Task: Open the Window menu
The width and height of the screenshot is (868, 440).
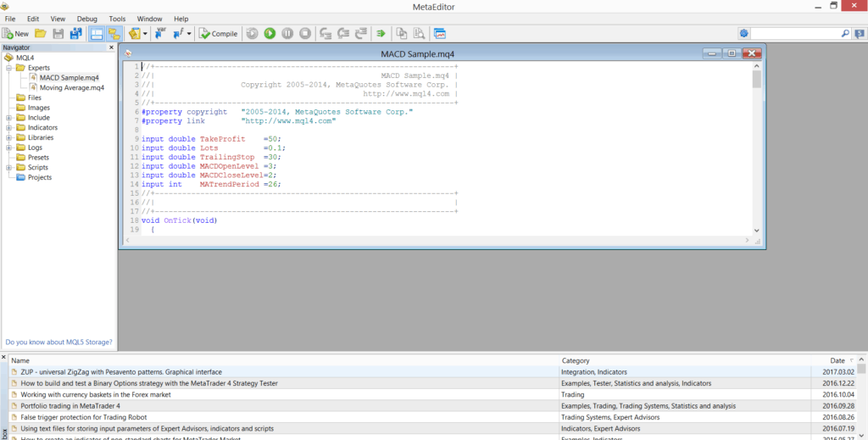Action: (149, 19)
